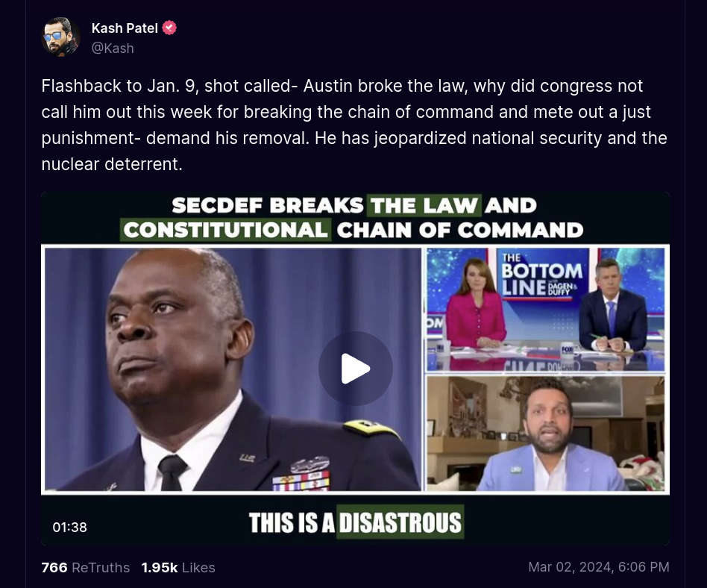
Task: Click the Lloyd Austin photo in video
Action: (x=233, y=369)
